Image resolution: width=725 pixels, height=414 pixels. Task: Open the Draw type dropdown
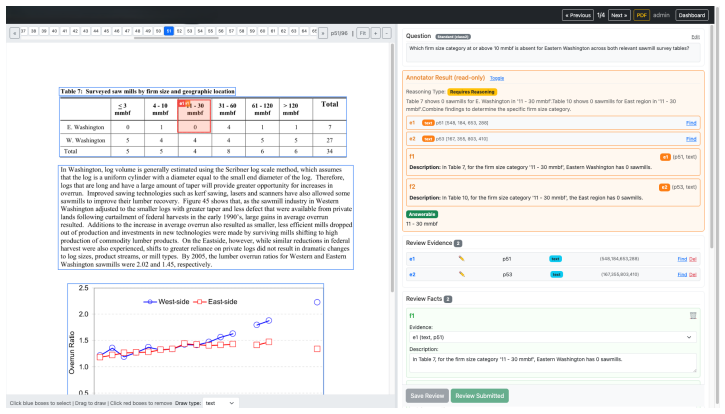point(220,403)
